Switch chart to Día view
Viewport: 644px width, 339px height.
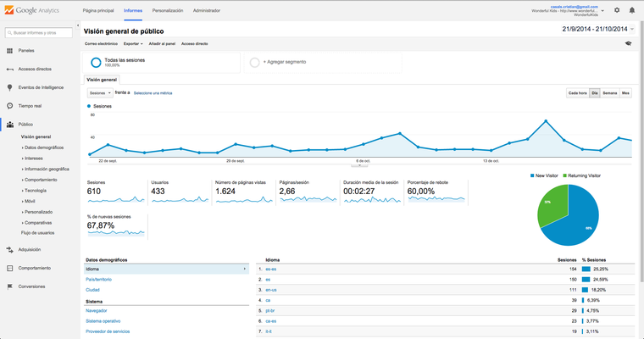click(x=594, y=93)
